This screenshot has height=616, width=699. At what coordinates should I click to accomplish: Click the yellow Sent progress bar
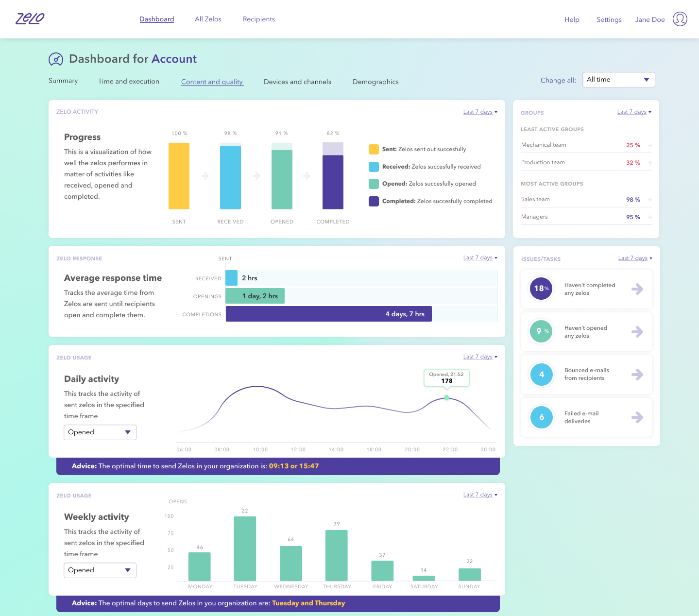179,176
